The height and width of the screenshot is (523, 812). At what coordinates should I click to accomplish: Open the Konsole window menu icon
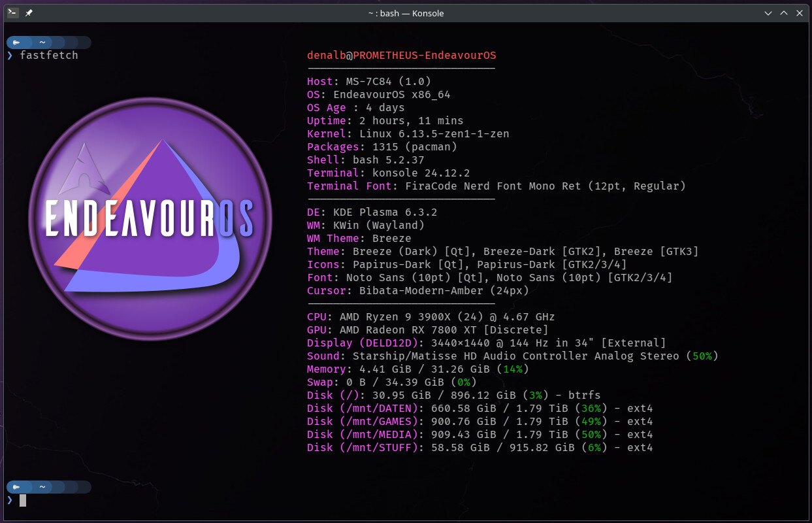click(12, 12)
